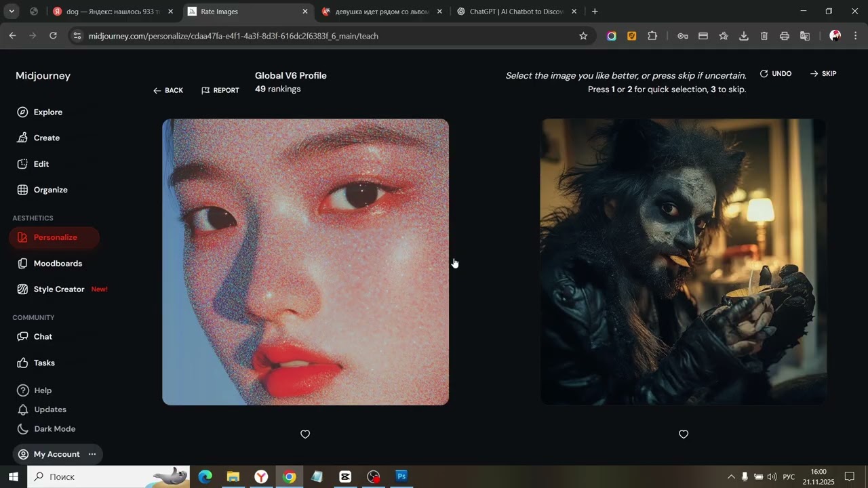868x488 pixels.
Task: Open the Edit section
Action: pyautogui.click(x=33, y=164)
